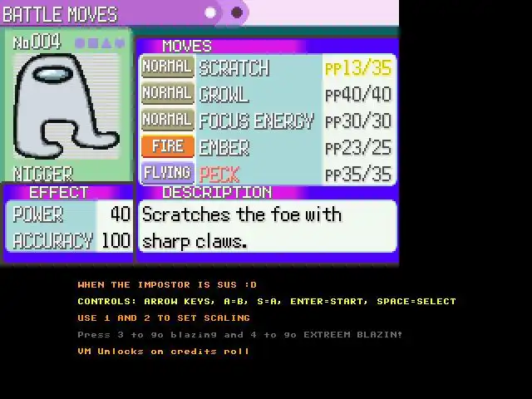Screen dimensions: 532x399
Task: Click the 'Scratches the foe with' description line
Action: 242,214
